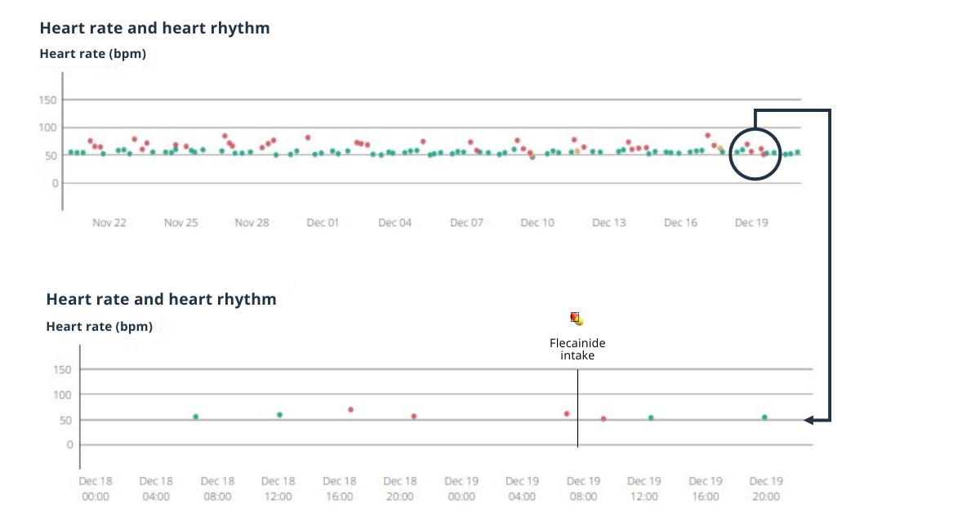Click the Flecainide intake label
The width and height of the screenshot is (980, 513).
577,350
